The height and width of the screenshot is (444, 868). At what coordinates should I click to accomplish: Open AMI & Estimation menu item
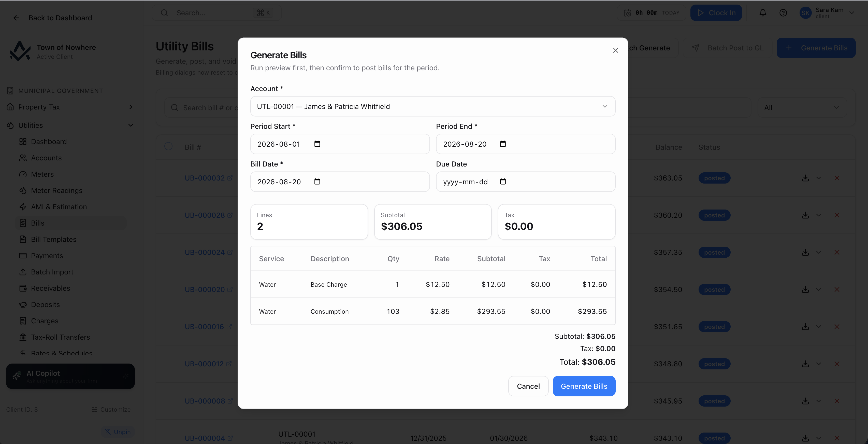59,207
